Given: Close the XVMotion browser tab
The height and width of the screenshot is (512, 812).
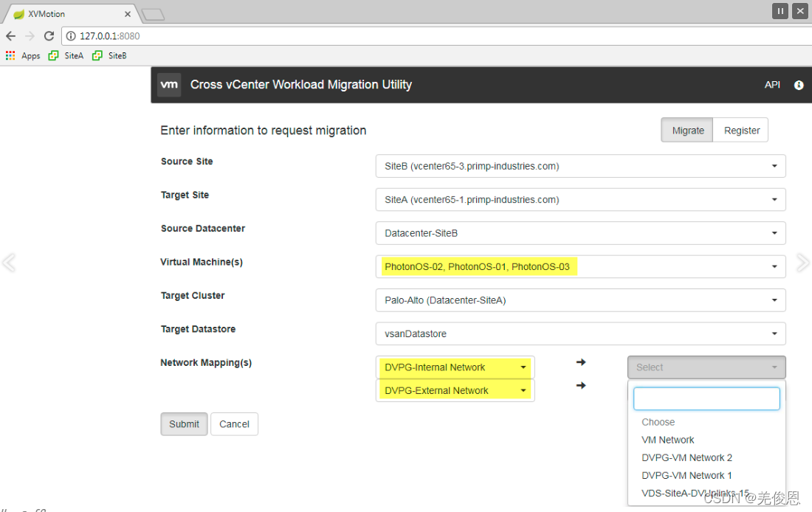Looking at the screenshot, I should coord(128,14).
